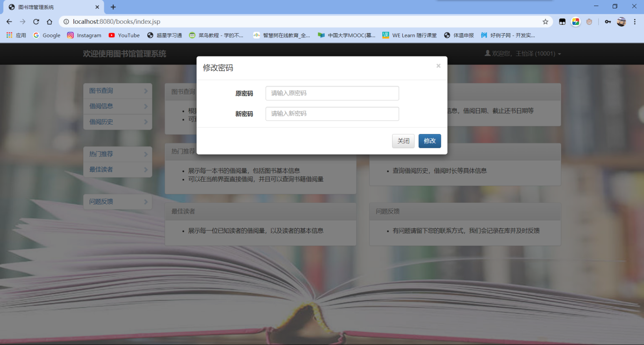Open the 欢迎您，王怡泽 (10001) user dropdown
The height and width of the screenshot is (345, 644).
click(523, 54)
